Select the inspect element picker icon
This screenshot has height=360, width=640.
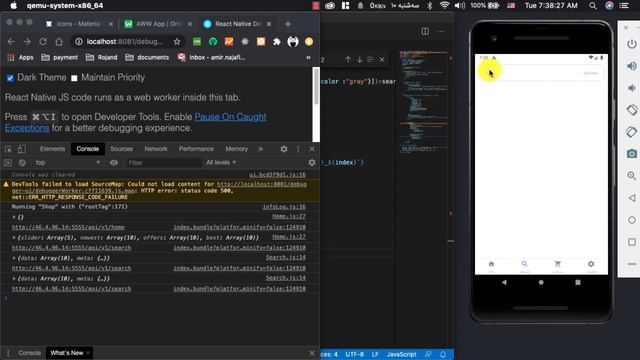(x=8, y=149)
